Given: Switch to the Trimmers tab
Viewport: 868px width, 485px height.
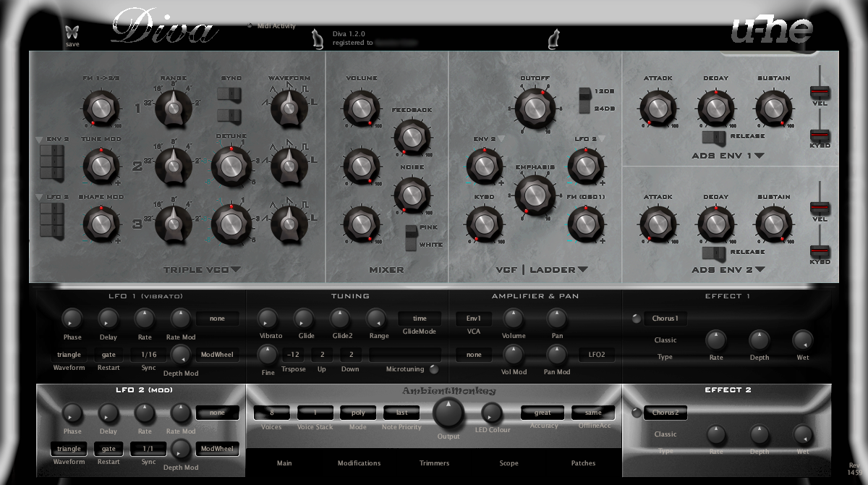Looking at the screenshot, I should 434,463.
